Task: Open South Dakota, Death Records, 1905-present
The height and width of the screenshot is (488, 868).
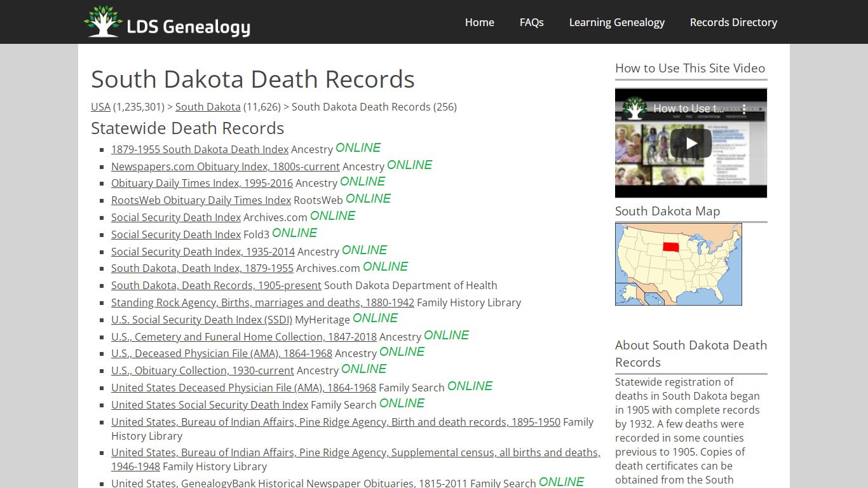Action: (x=216, y=285)
